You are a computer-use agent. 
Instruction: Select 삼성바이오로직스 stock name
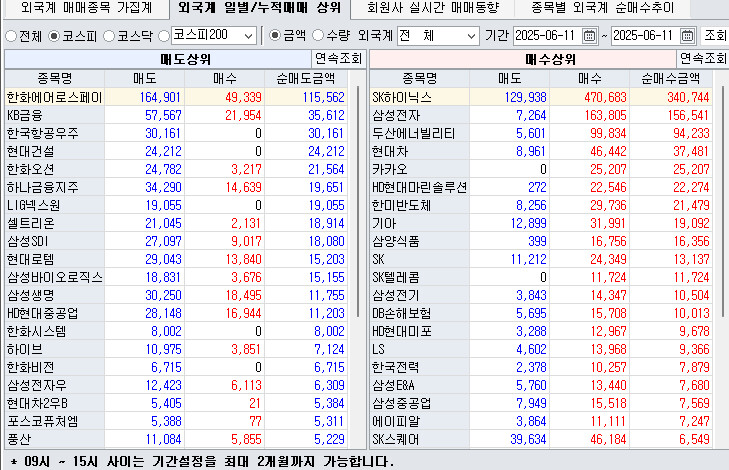click(54, 278)
